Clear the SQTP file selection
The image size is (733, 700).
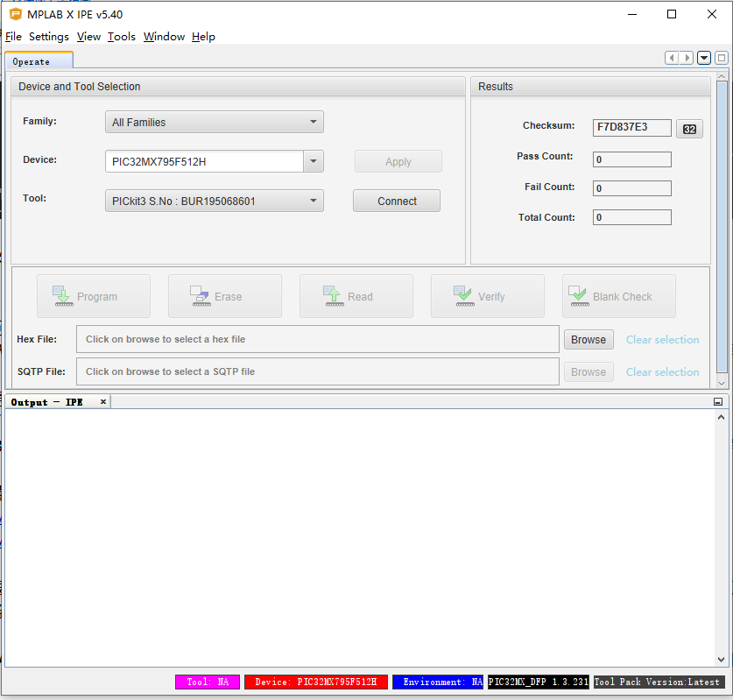(662, 372)
